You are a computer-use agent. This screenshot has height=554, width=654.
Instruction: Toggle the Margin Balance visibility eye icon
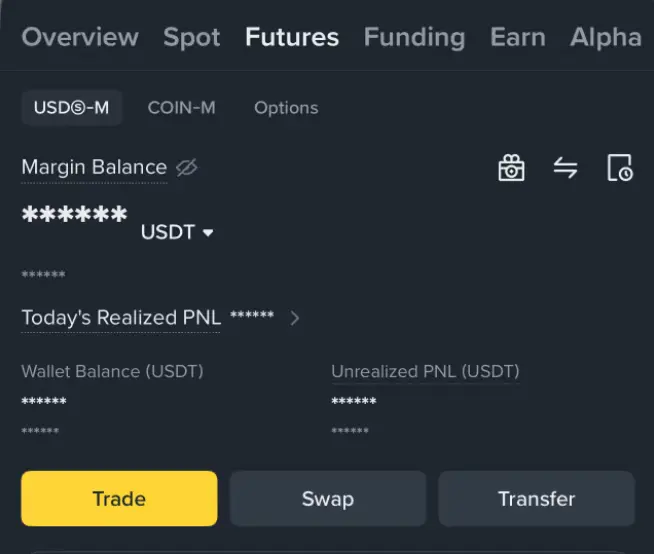point(186,168)
